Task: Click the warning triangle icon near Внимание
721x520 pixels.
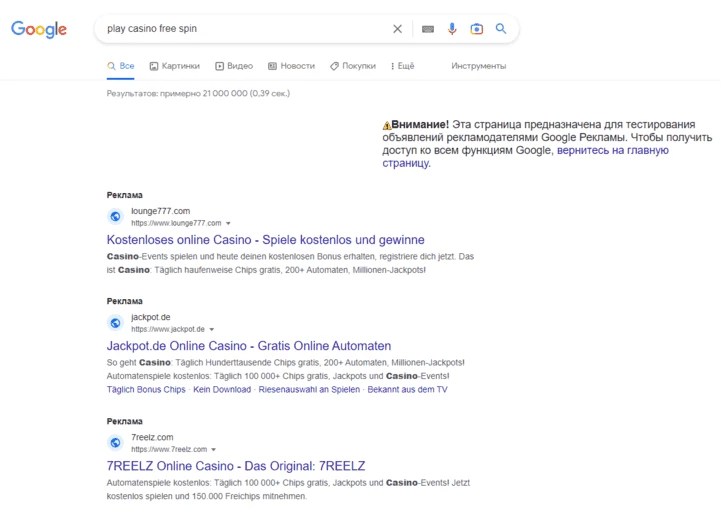Action: click(x=387, y=125)
